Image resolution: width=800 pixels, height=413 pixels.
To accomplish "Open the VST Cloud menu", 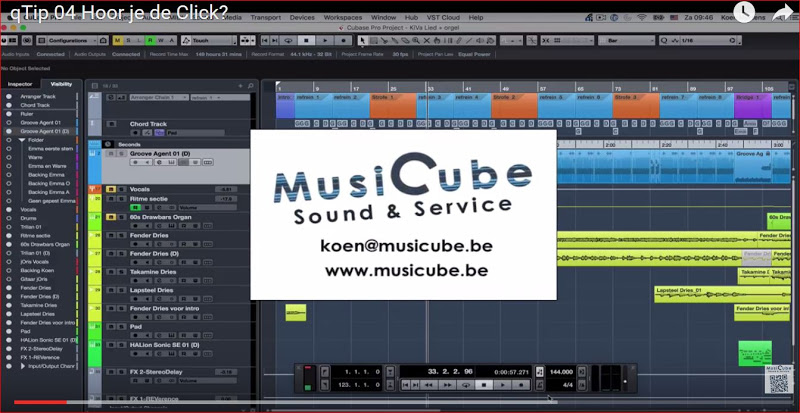I will click(x=443, y=17).
